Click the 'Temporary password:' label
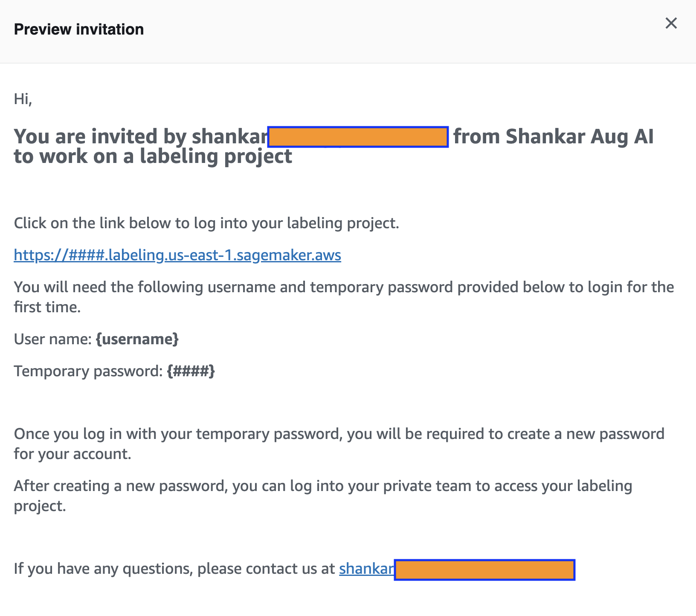This screenshot has height=616, width=696. click(88, 371)
